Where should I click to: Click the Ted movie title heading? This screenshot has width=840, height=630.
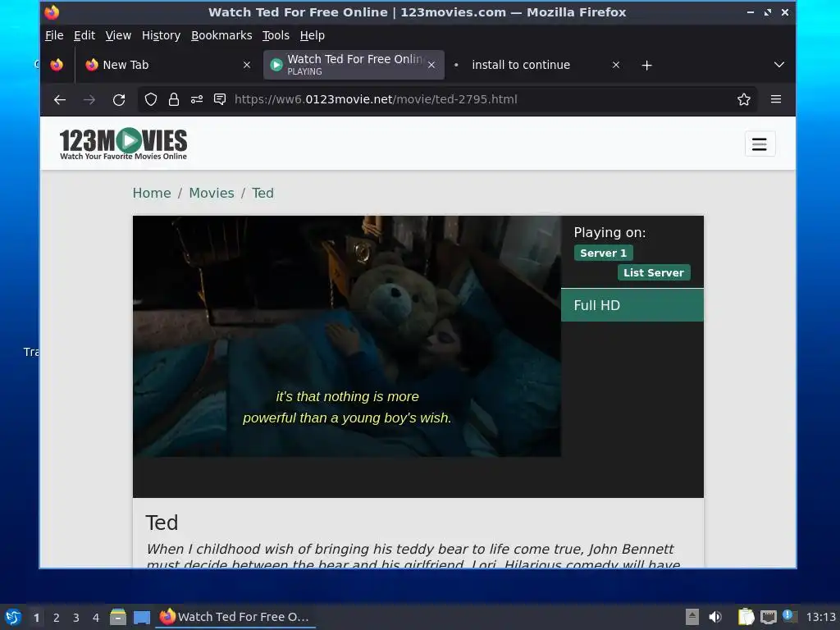coord(162,523)
